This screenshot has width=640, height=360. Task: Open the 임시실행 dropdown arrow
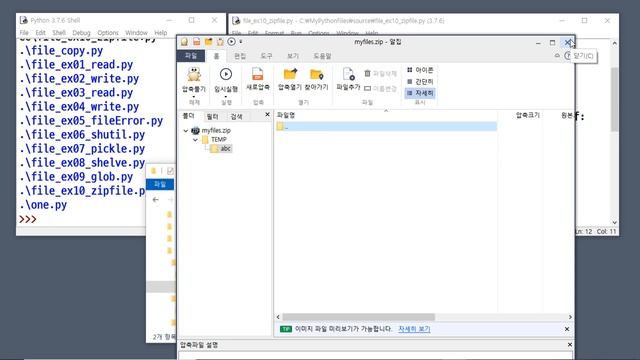[226, 97]
